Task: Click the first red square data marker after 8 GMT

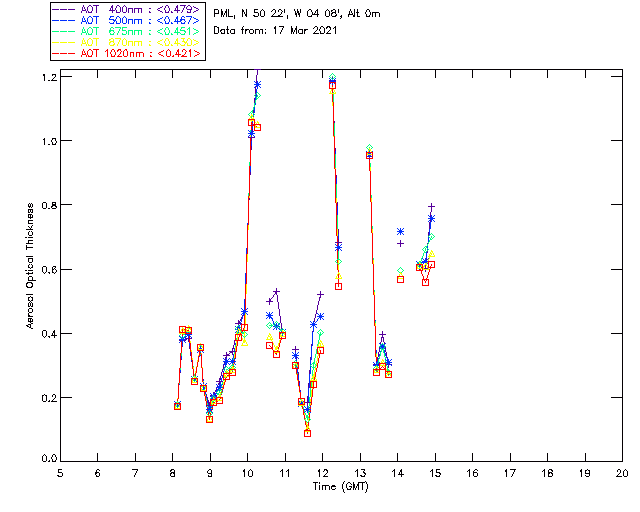Action: pos(177,406)
